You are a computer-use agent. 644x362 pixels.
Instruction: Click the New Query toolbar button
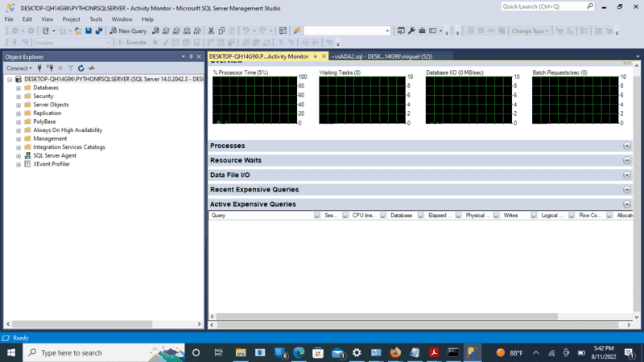pyautogui.click(x=128, y=31)
